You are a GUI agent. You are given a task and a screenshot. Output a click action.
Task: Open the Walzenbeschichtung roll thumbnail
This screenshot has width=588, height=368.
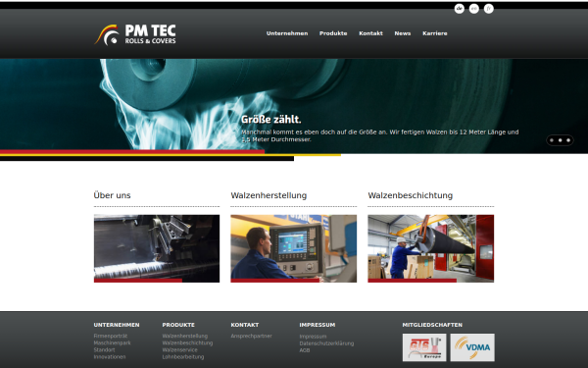(431, 248)
